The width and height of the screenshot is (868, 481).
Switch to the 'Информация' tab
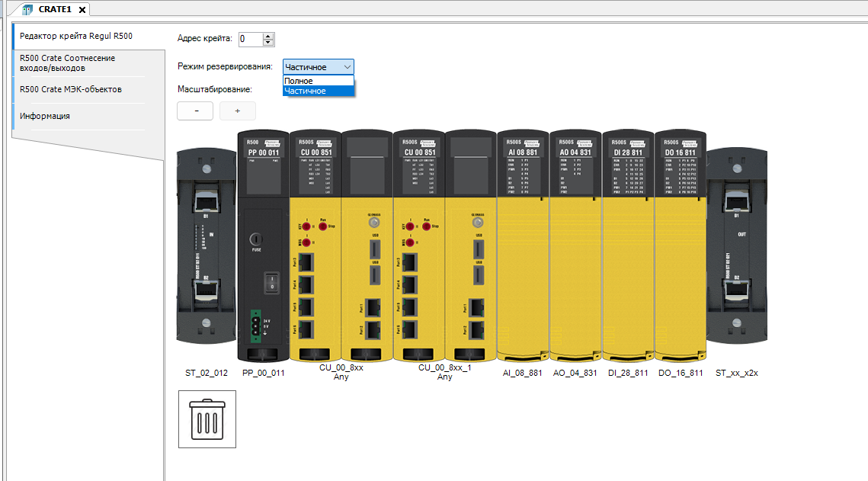click(46, 116)
